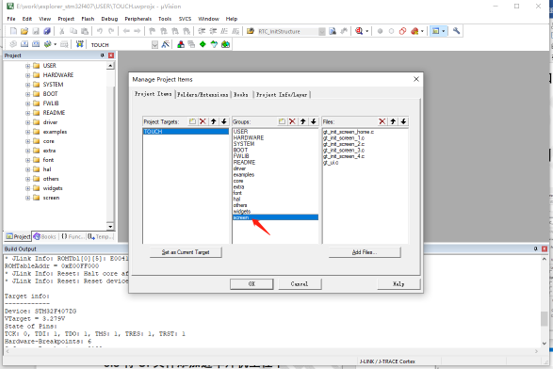Move selected file down in Files list
Viewport: 553px width, 369px height.
(403, 121)
